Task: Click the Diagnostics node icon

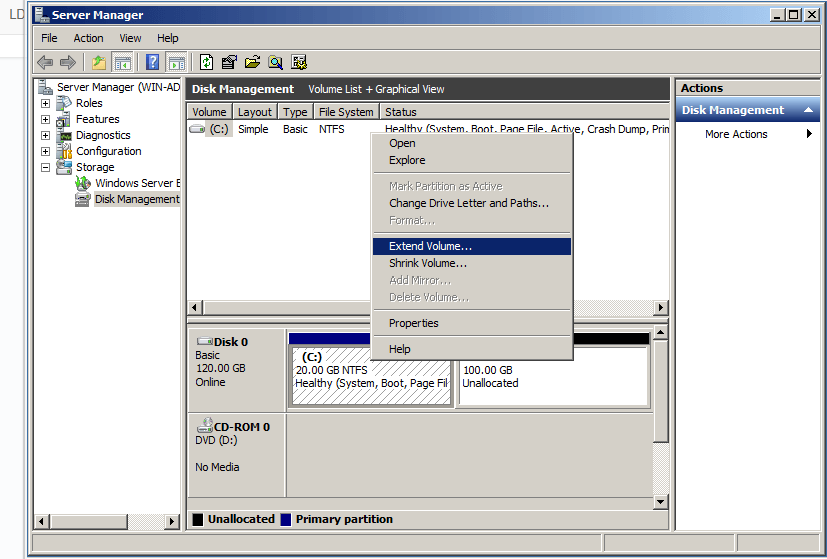Action: [65, 136]
